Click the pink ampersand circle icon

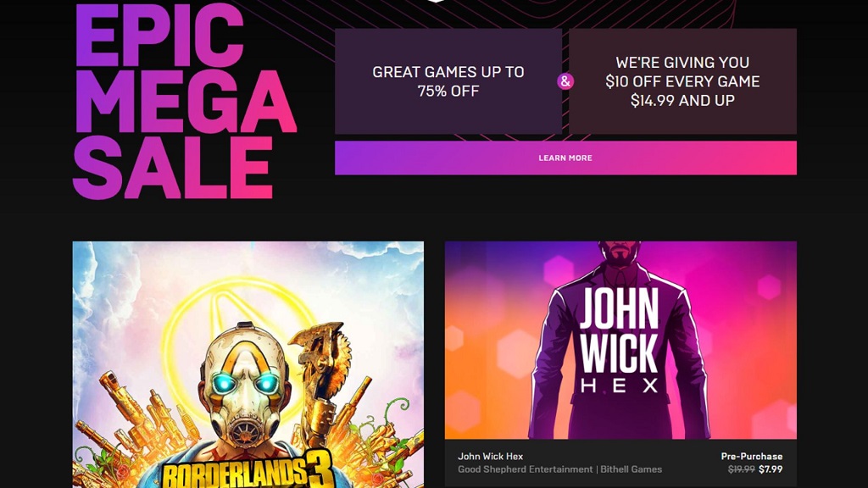click(x=565, y=81)
